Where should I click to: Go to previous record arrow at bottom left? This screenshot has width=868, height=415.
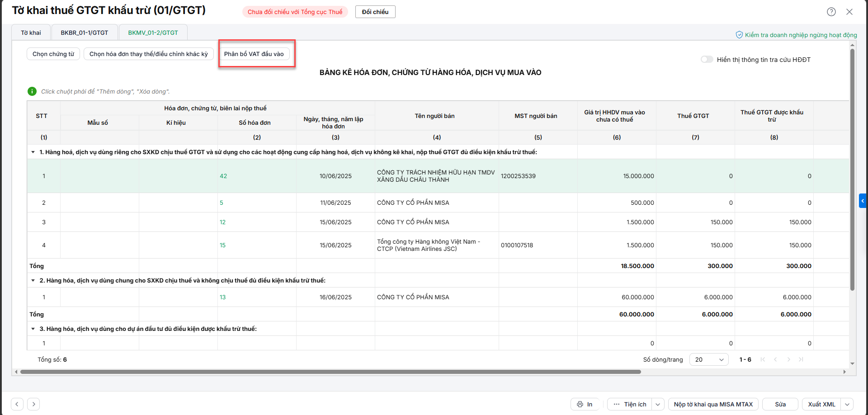pos(17,404)
